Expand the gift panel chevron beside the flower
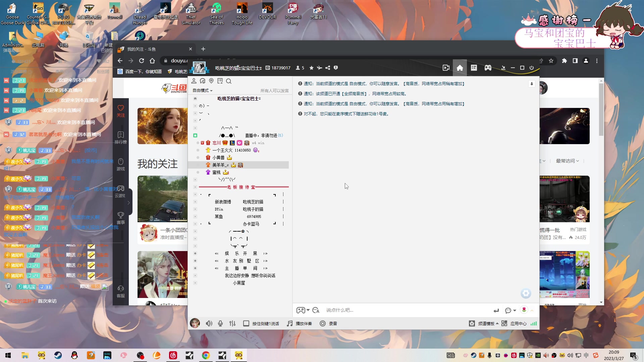 532,310
